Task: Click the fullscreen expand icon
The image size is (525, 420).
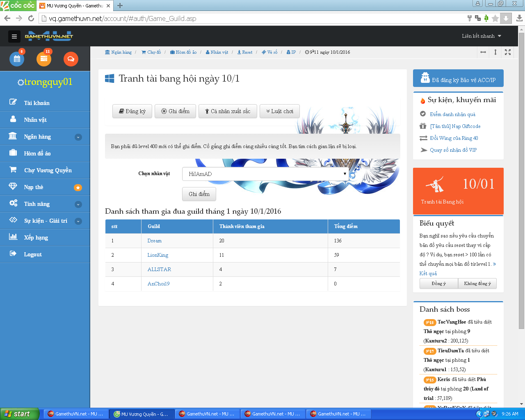Action: pos(508,52)
